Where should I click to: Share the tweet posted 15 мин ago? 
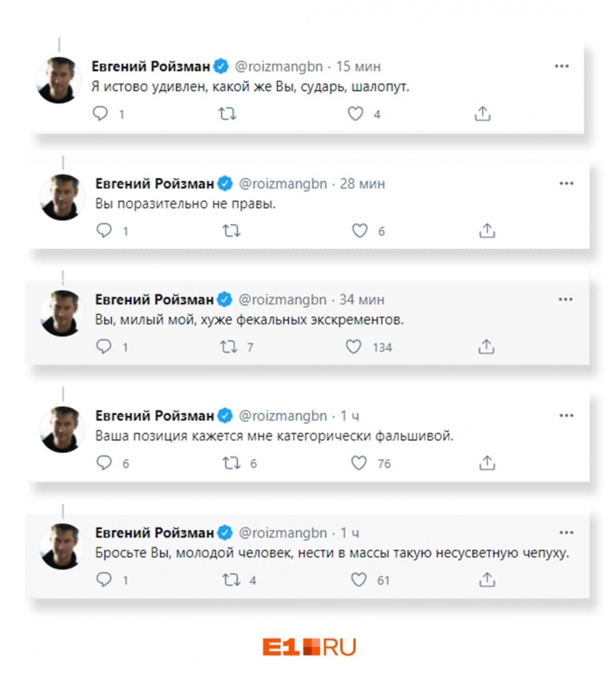click(x=482, y=114)
